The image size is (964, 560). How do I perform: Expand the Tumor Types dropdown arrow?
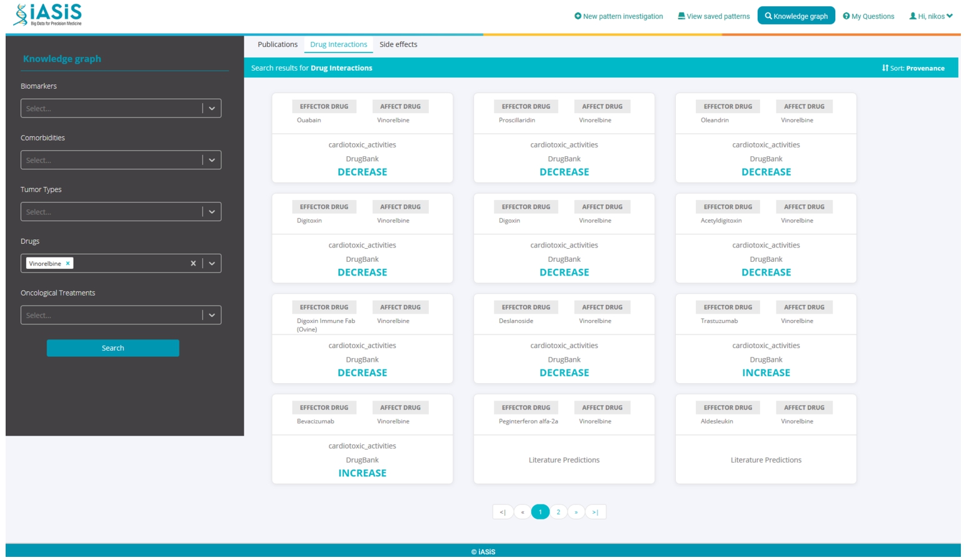(x=212, y=212)
